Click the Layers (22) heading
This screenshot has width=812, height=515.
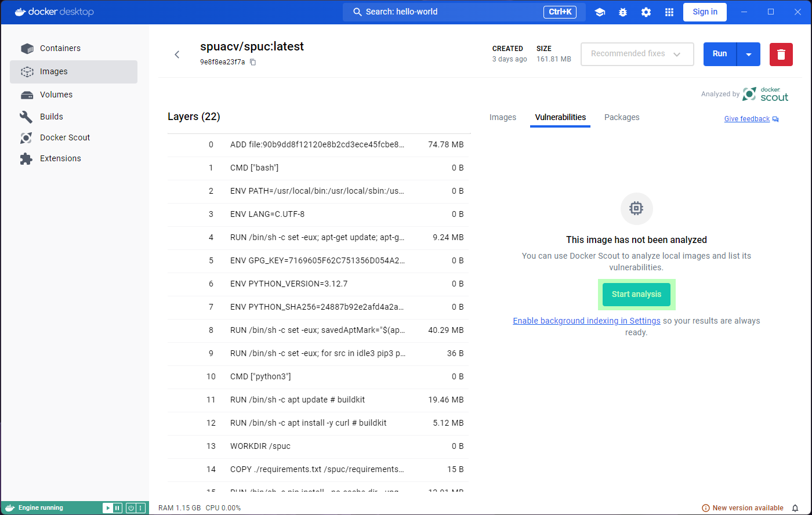pos(194,117)
